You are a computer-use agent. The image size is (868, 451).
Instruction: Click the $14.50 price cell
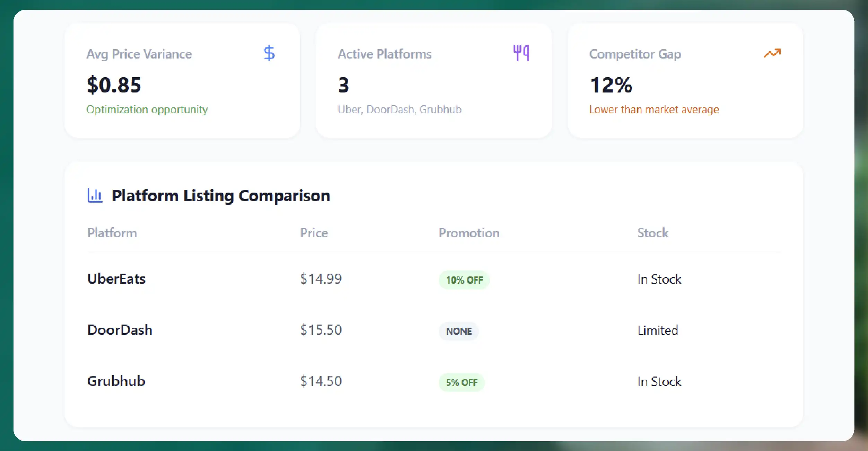click(321, 381)
